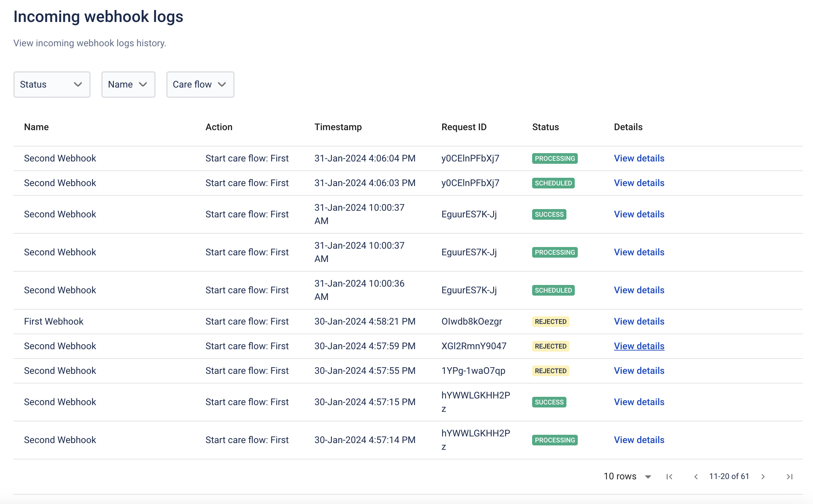The image size is (813, 504).
Task: Open the Name filter dropdown
Action: (128, 85)
